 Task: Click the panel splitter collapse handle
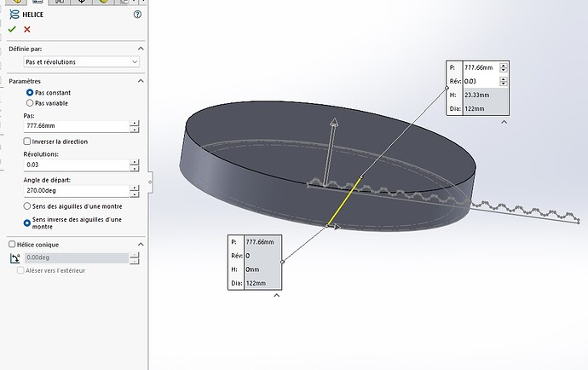coord(150,182)
